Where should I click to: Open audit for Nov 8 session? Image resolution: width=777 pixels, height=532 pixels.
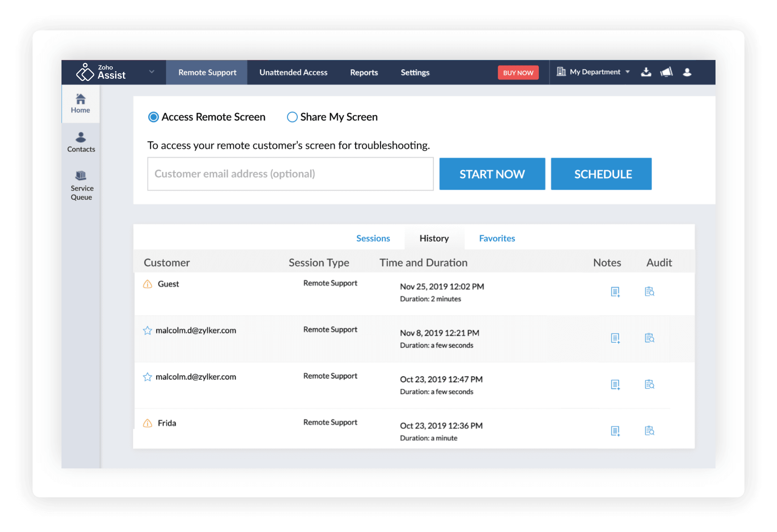point(650,338)
